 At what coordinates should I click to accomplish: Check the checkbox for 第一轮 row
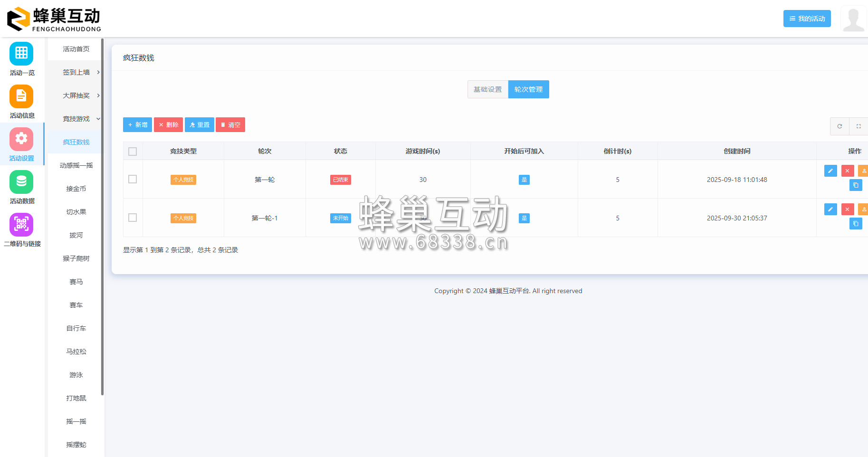point(133,179)
